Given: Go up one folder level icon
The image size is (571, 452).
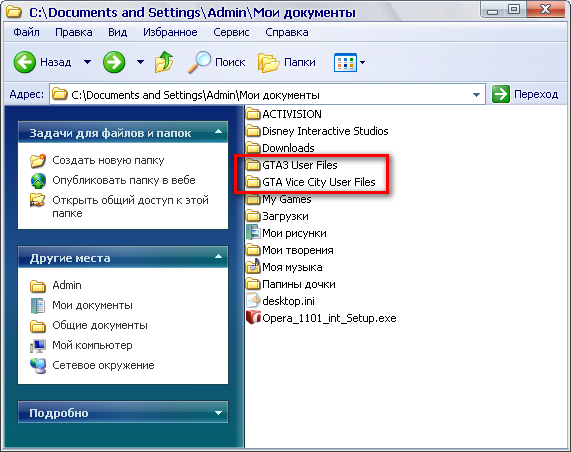Looking at the screenshot, I should coord(164,62).
